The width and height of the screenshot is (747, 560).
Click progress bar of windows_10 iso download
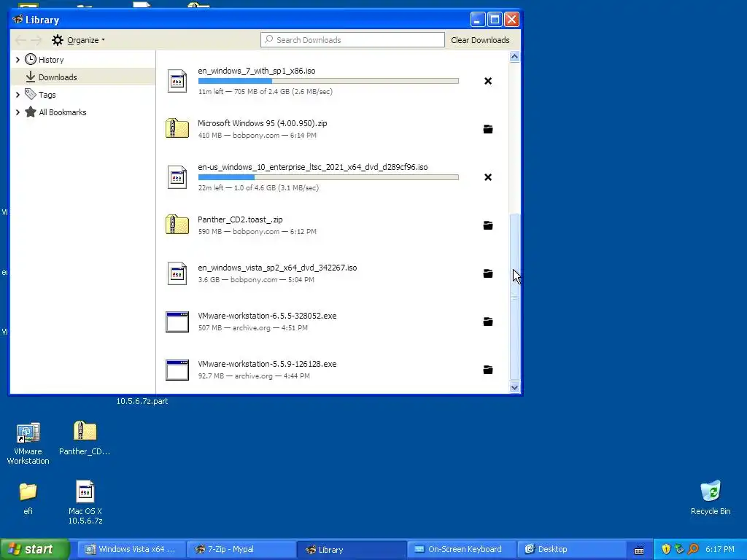click(x=328, y=177)
